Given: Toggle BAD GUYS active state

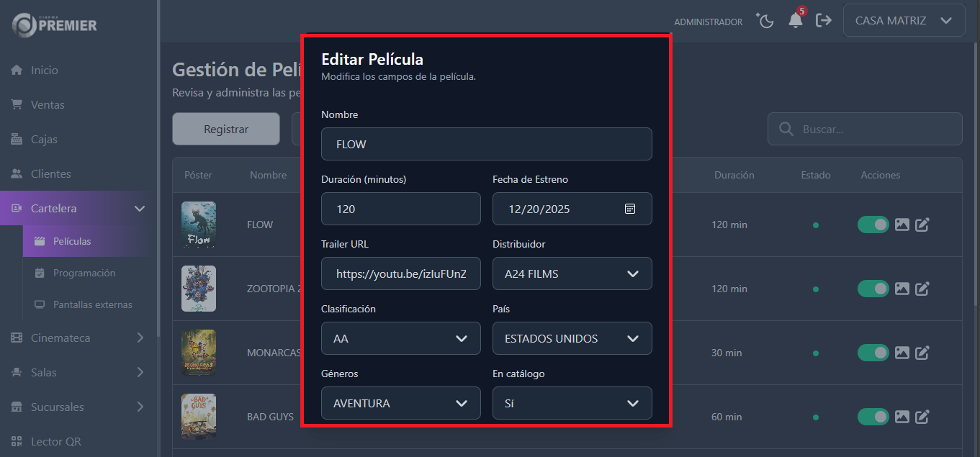Looking at the screenshot, I should pyautogui.click(x=873, y=416).
